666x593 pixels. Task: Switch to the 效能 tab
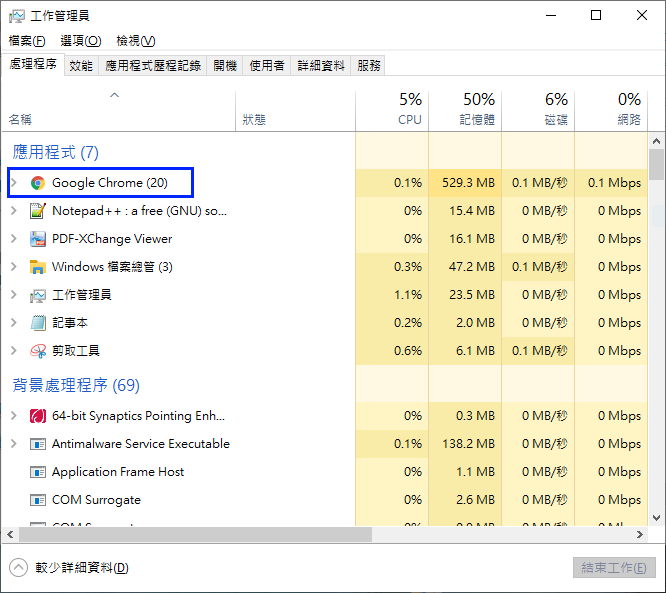(x=81, y=65)
